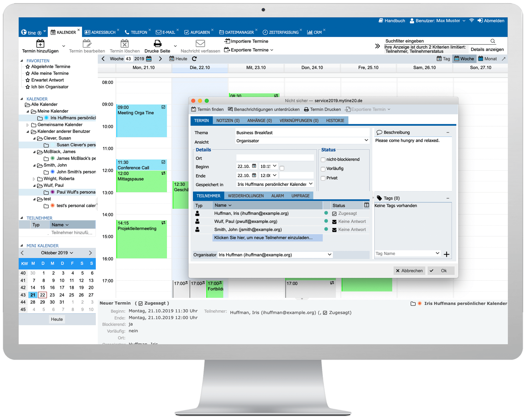Open Ende time dropdown
The height and width of the screenshot is (420, 526).
275,175
